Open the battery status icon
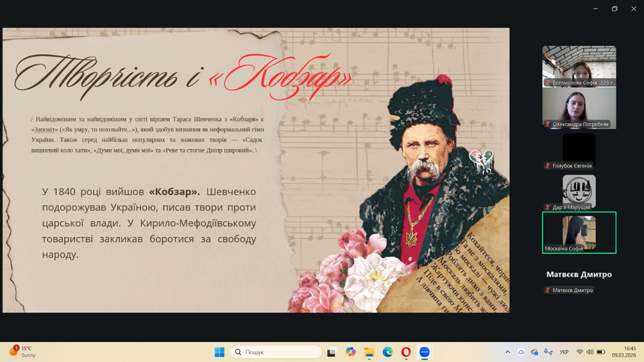 point(601,352)
